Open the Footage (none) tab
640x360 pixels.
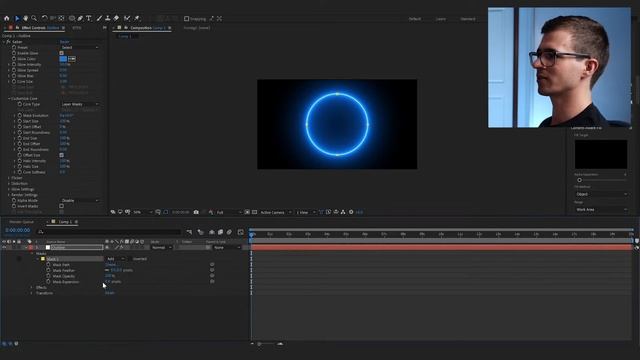click(x=197, y=28)
